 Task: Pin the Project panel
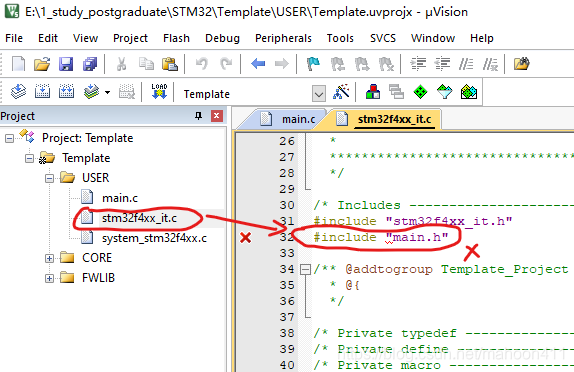[198, 116]
